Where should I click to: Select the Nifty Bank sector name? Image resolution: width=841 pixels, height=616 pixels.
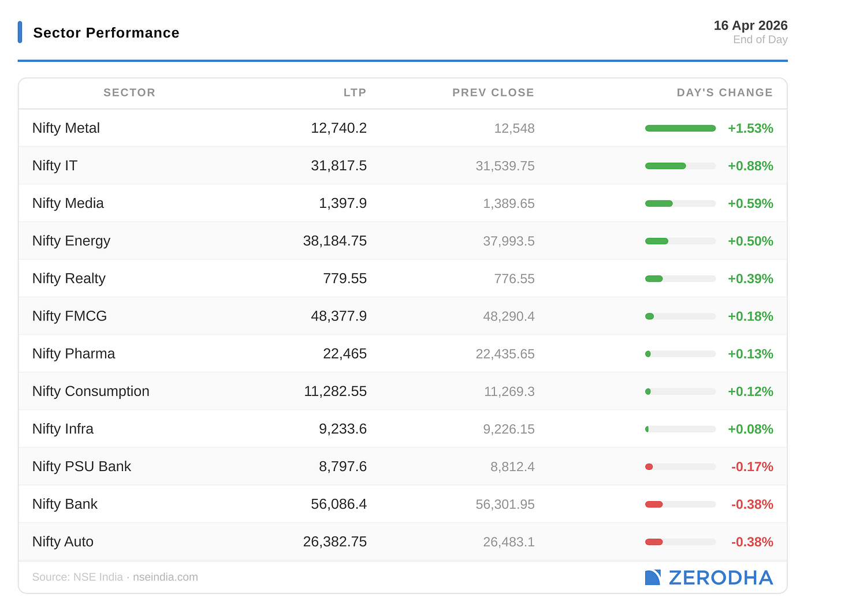pyautogui.click(x=65, y=504)
